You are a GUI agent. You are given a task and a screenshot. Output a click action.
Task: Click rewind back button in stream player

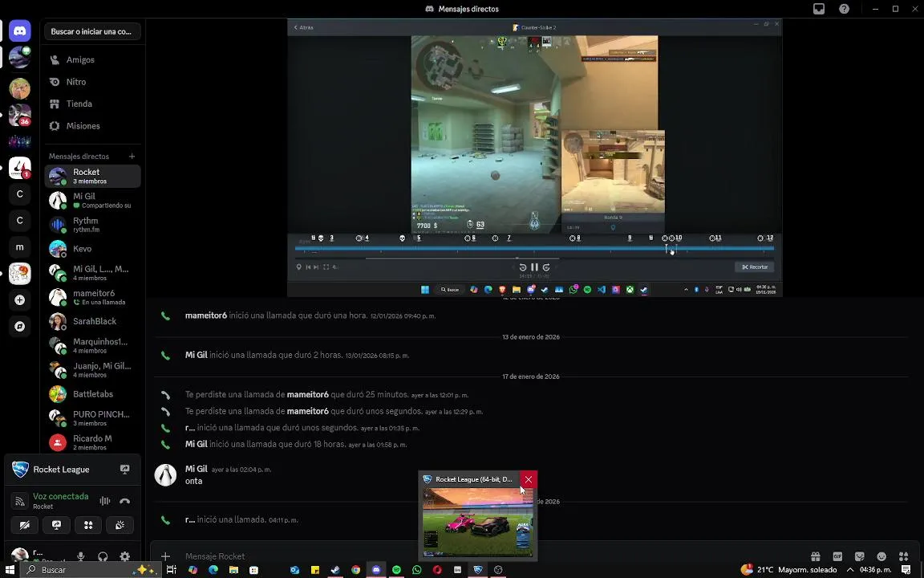coord(522,267)
